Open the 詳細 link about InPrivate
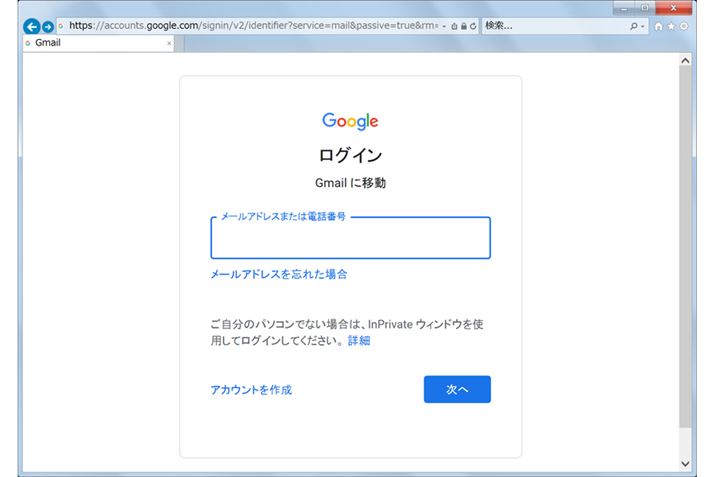Viewport: 715px width, 477px height. pos(359,341)
